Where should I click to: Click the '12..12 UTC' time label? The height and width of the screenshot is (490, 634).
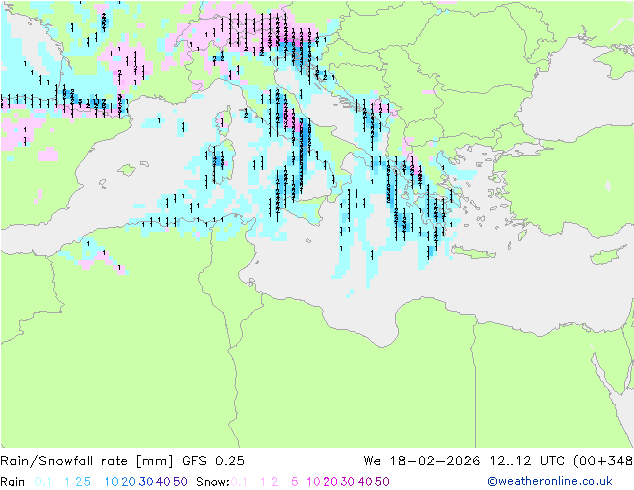point(528,460)
